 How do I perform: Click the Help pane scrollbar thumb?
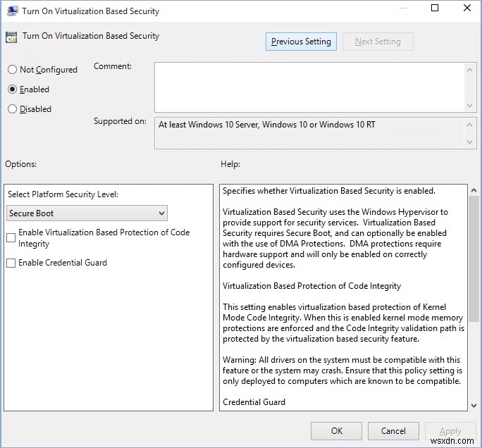point(474,259)
